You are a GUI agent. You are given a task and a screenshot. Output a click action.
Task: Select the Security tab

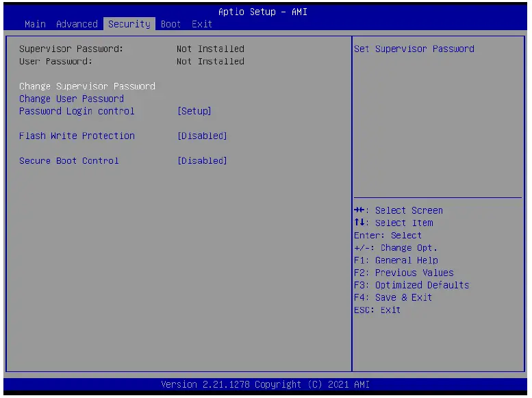click(129, 24)
